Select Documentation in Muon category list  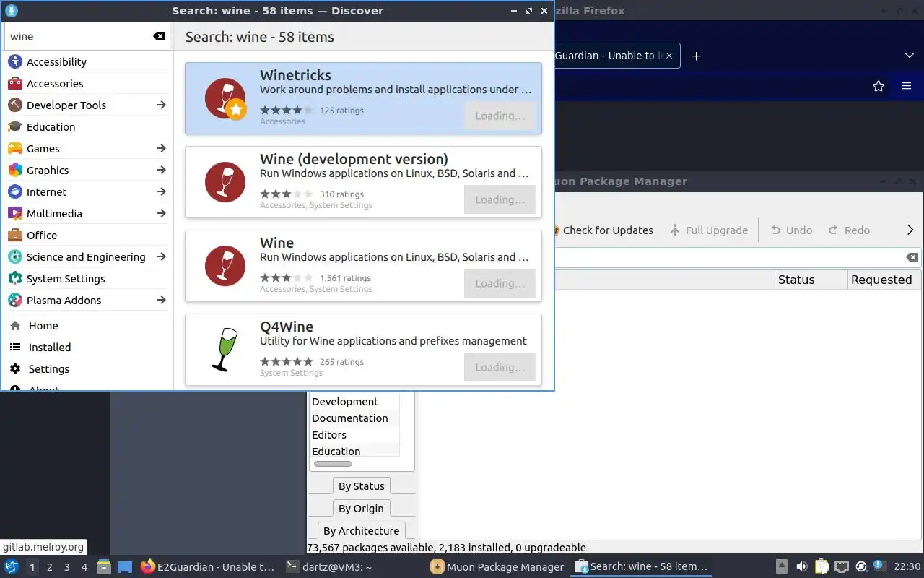[354, 418]
